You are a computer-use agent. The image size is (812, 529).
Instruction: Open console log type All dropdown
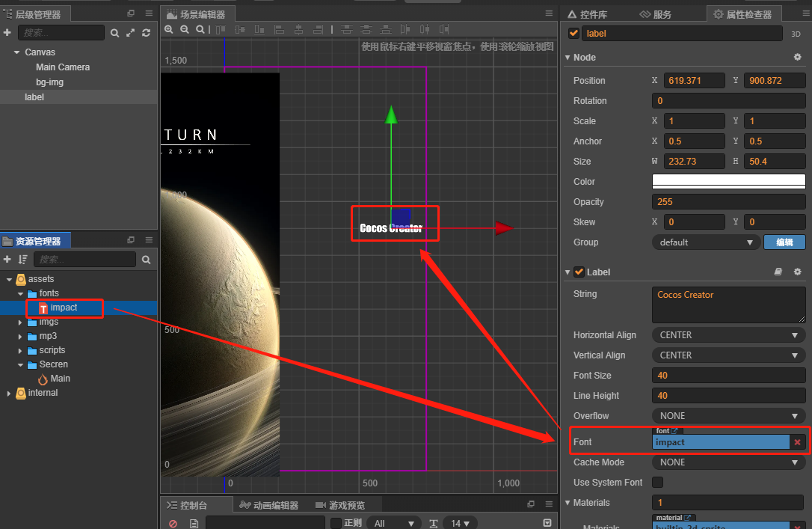point(393,523)
